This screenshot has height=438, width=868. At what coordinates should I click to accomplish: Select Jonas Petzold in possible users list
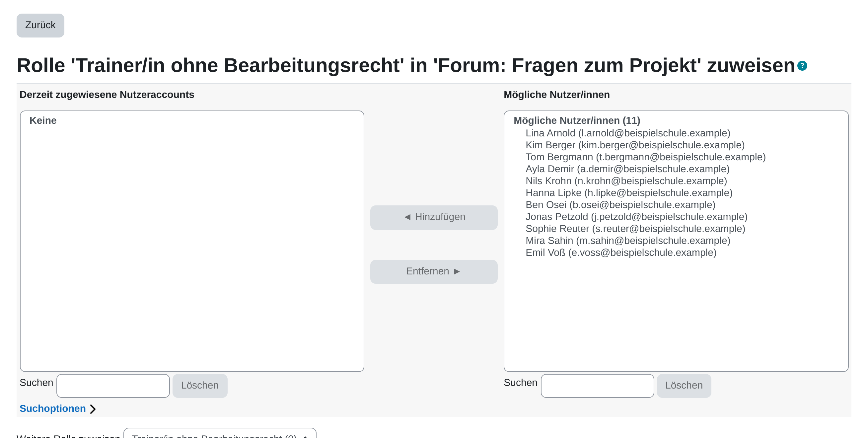[x=636, y=217]
